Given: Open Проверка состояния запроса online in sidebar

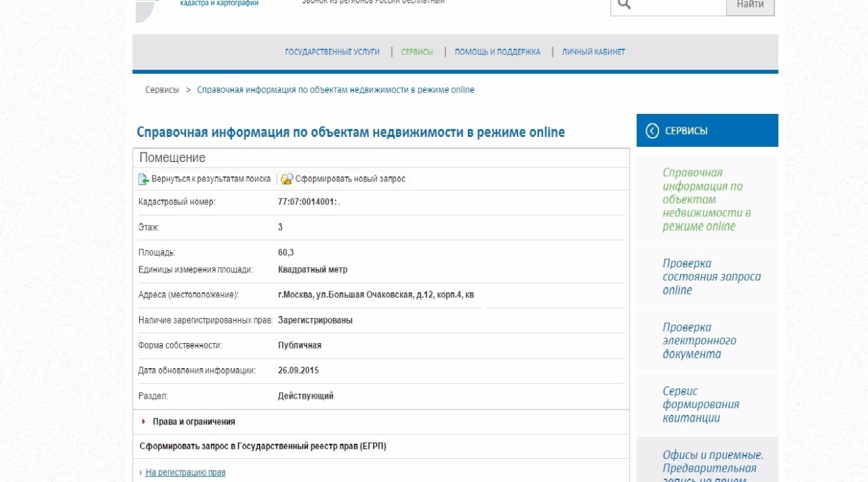Looking at the screenshot, I should (x=711, y=277).
